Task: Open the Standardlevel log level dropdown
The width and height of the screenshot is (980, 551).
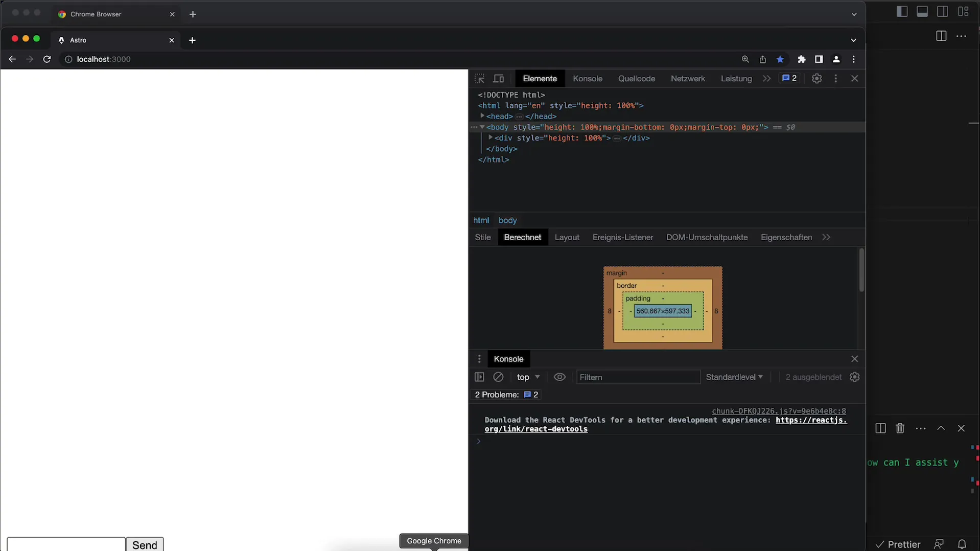Action: [x=734, y=377]
